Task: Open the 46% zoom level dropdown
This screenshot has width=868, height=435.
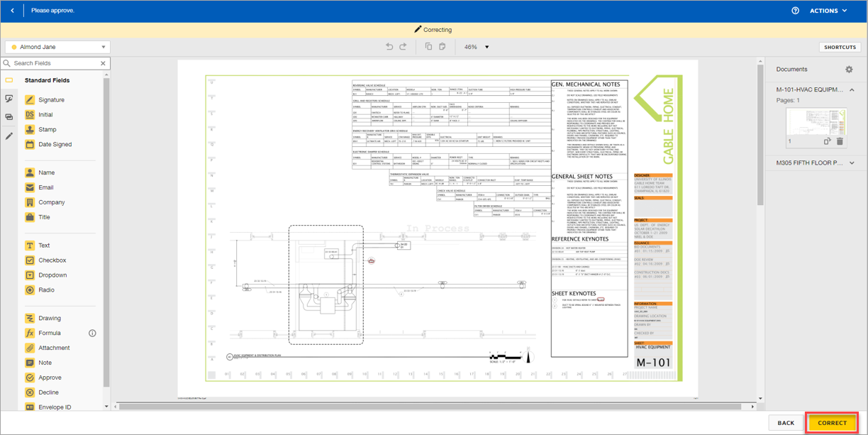Action: click(x=477, y=47)
